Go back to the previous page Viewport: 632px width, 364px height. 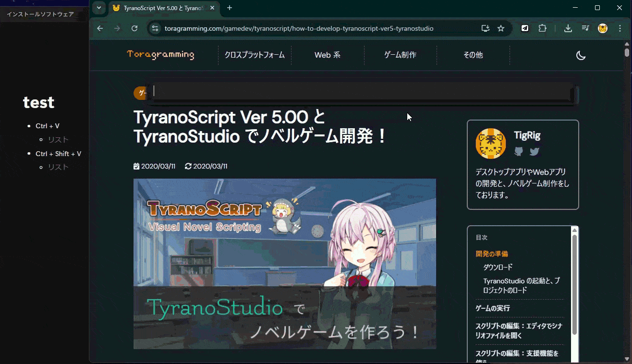100,28
